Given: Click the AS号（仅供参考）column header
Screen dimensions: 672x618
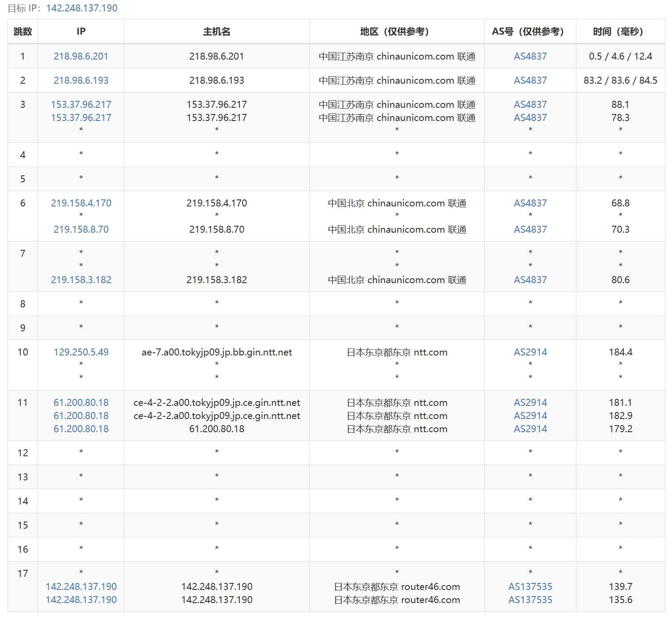Looking at the screenshot, I should tap(530, 32).
